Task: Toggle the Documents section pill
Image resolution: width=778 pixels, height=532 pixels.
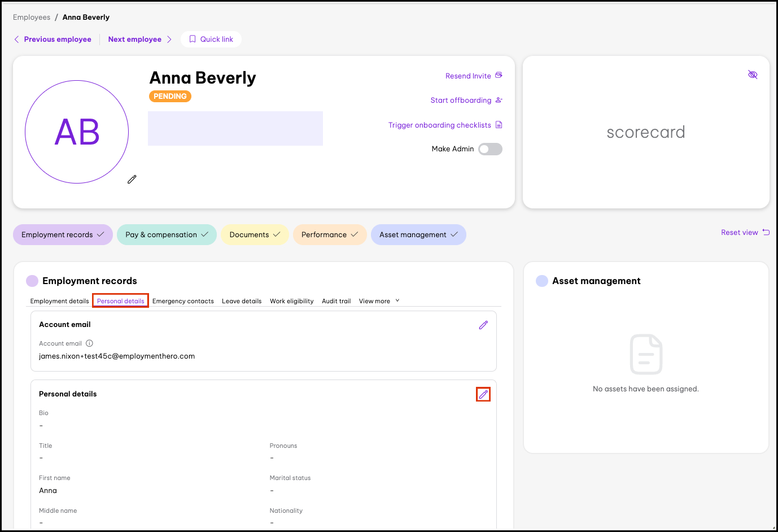Action: coord(255,234)
